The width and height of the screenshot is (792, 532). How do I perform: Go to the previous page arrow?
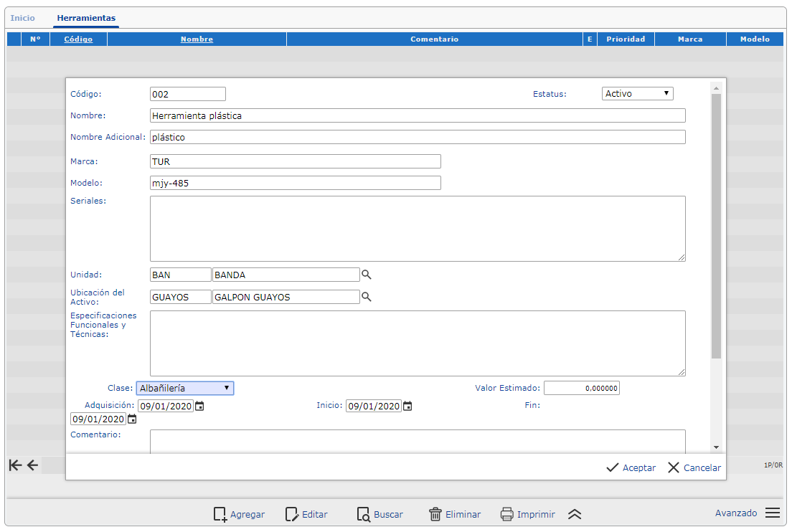pyautogui.click(x=32, y=465)
